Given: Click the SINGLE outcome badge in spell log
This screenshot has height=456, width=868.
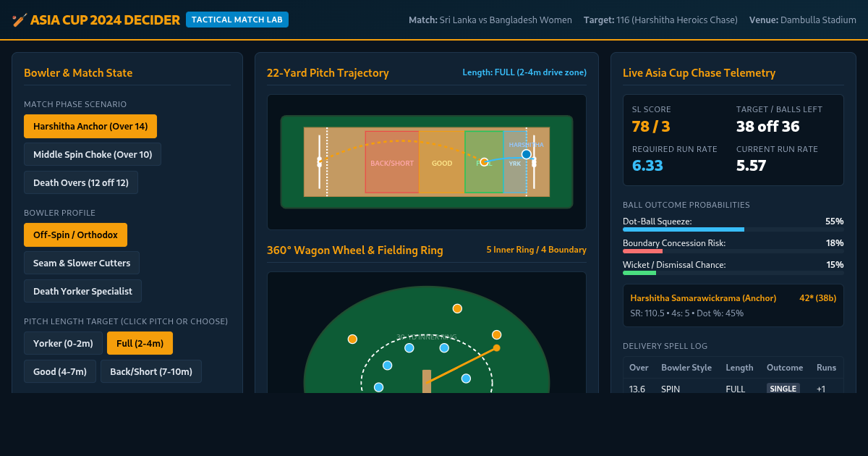Looking at the screenshot, I should (783, 389).
